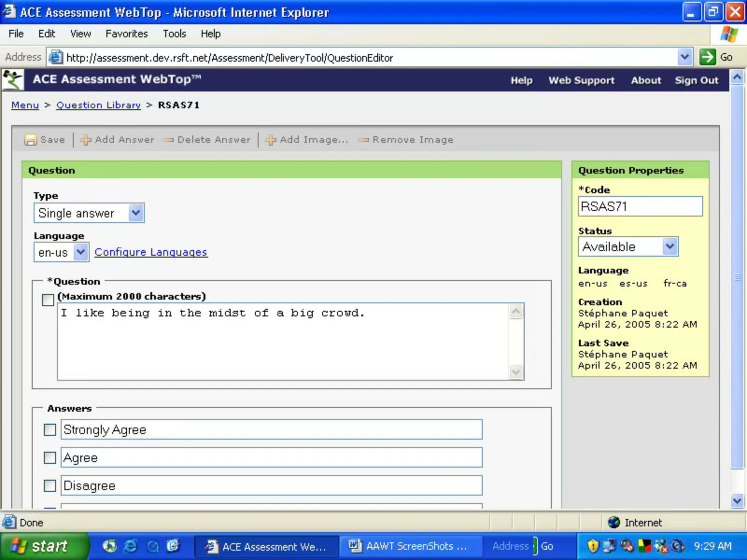Click question text box scroll-down arrow

[516, 372]
